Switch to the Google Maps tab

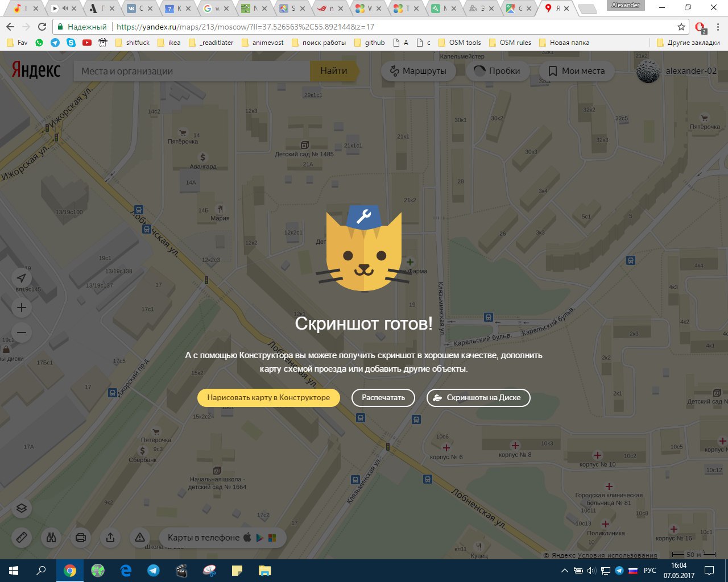click(x=520, y=9)
